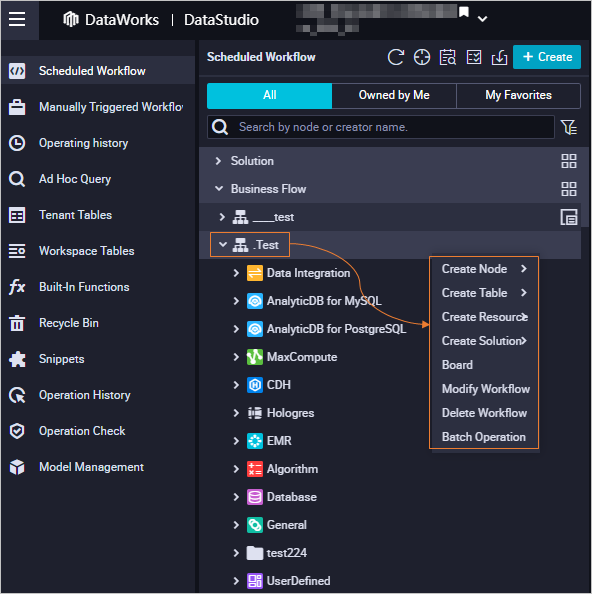592x594 pixels.
Task: Click the import icon in toolbar
Action: click(x=499, y=58)
